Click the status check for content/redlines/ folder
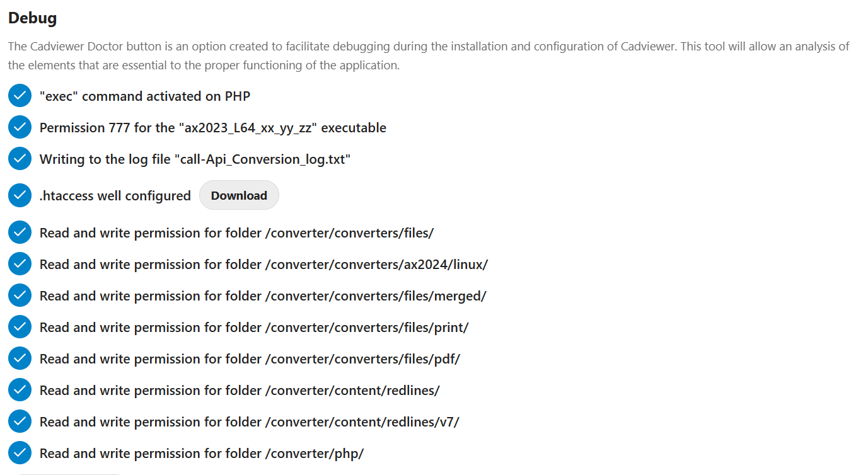This screenshot has width=868, height=475. [20, 389]
